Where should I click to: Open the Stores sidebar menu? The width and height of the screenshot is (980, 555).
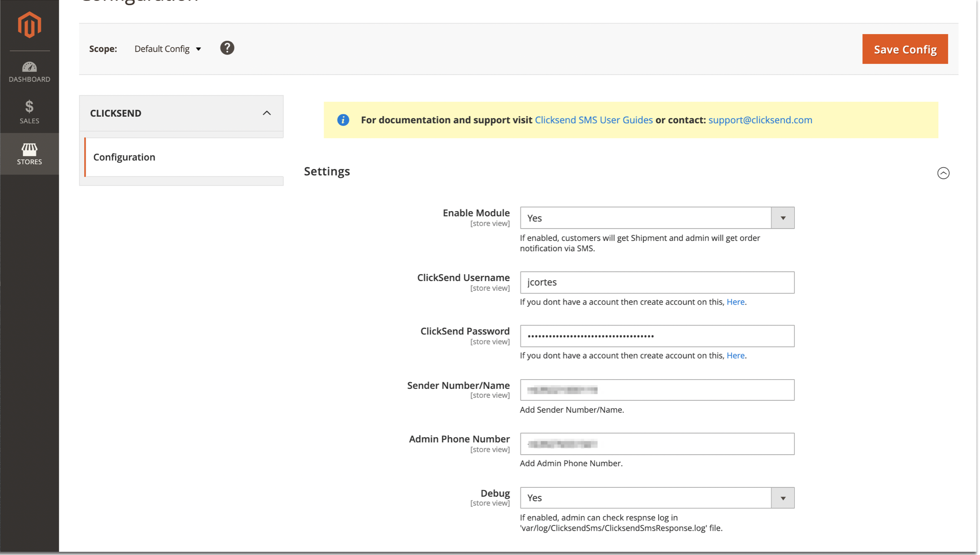(29, 154)
